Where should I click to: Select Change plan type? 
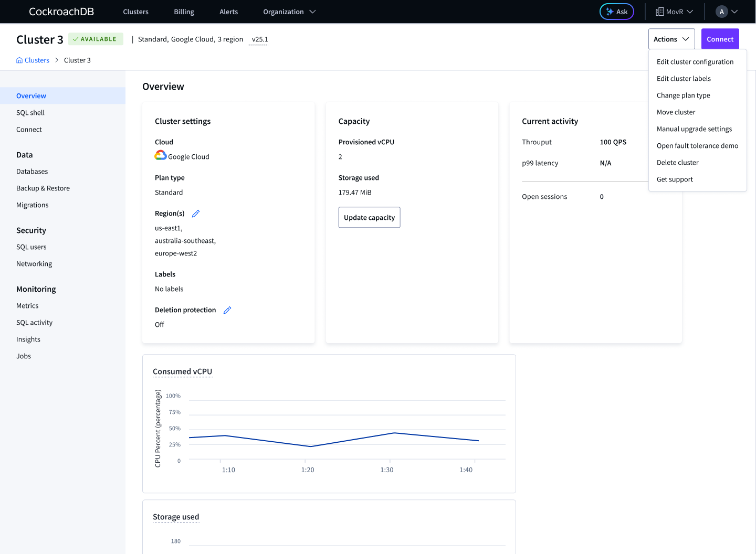(683, 95)
